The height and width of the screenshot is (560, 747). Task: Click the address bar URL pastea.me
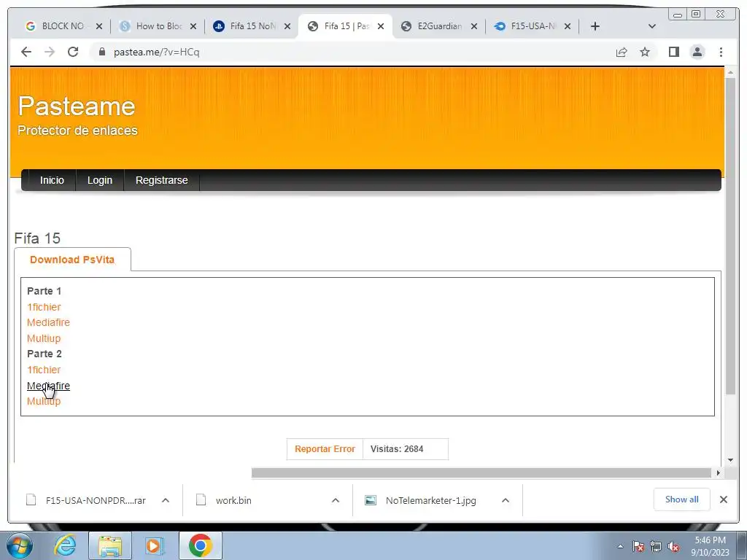156,52
